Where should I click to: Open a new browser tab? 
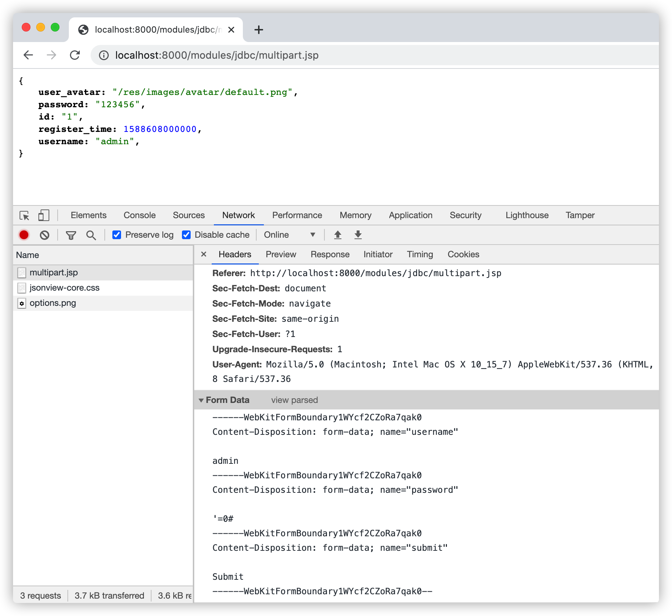[x=258, y=30]
